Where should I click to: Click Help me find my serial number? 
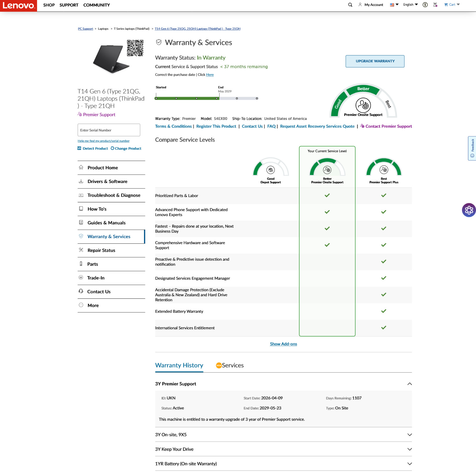point(104,141)
